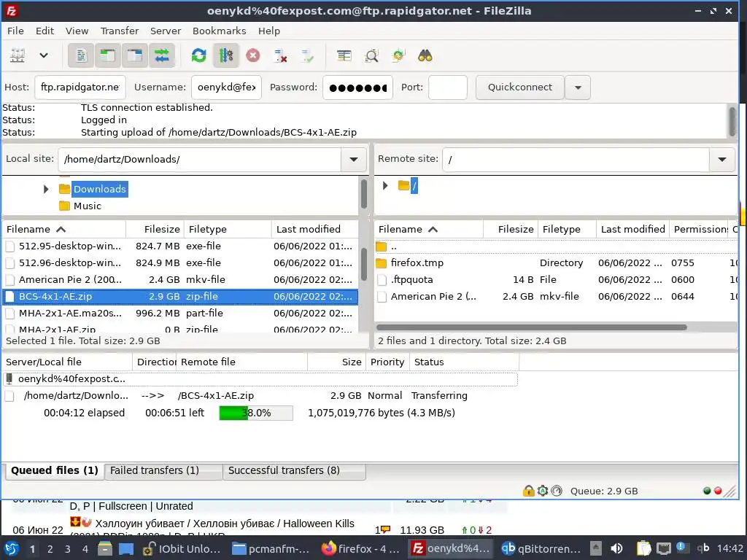Disconnect from the current server

point(280,55)
